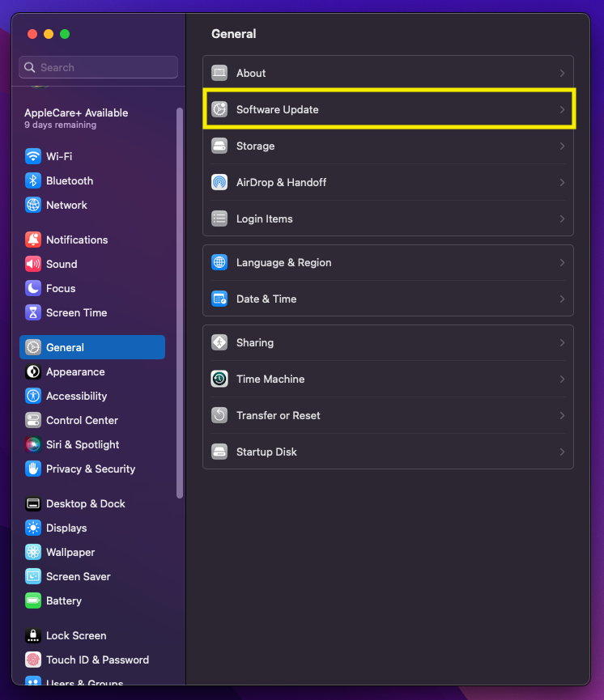Click the yellow minimize window button
The height and width of the screenshot is (700, 604).
(49, 34)
